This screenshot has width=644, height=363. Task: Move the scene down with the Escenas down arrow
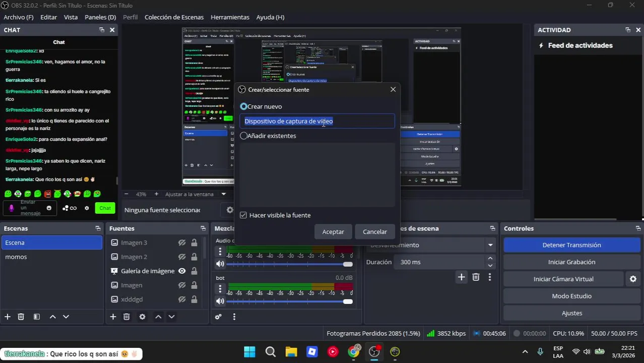tap(66, 317)
